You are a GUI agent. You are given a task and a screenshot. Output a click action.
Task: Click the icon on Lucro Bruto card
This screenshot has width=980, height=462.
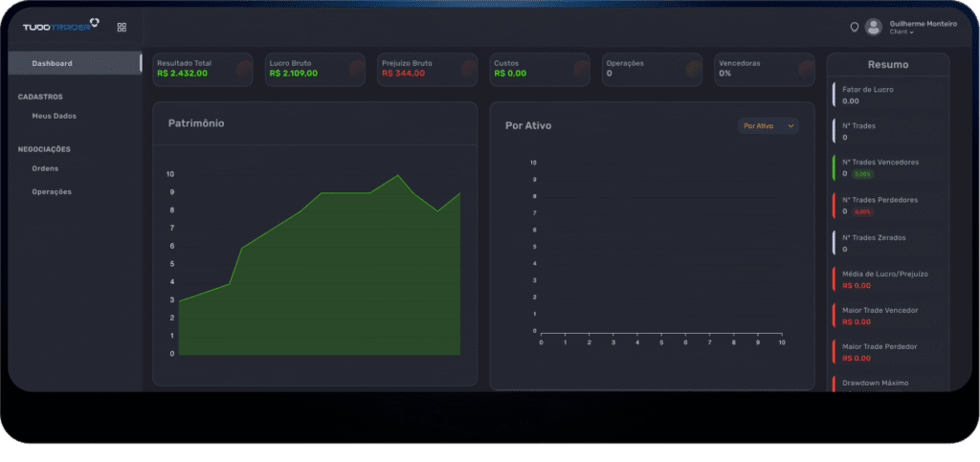pyautogui.click(x=356, y=68)
